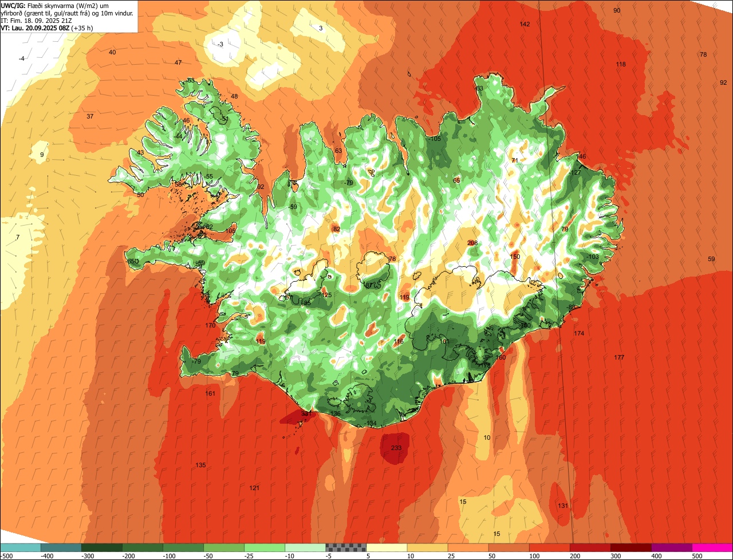Pick the darkest green -300 to -200 swatch
733x560 pixels.
(102, 547)
